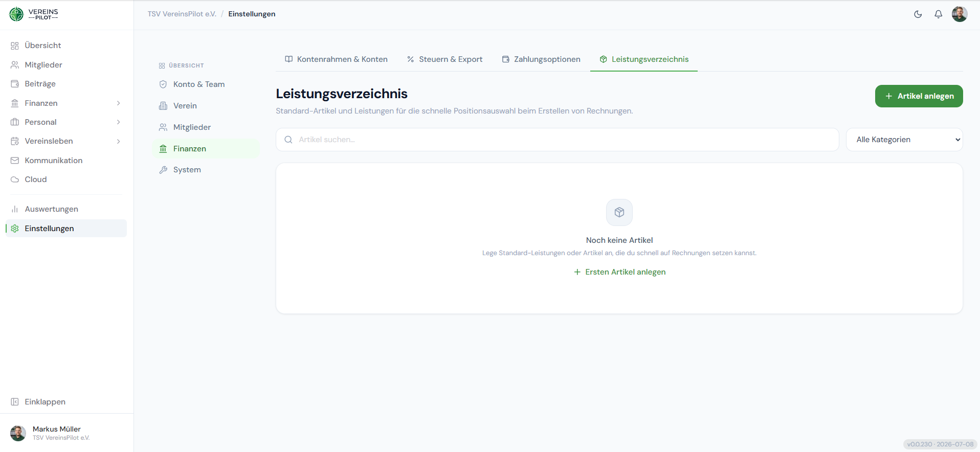The height and width of the screenshot is (452, 980).
Task: Select the Leistungsverzeichnis tab
Action: pyautogui.click(x=644, y=59)
